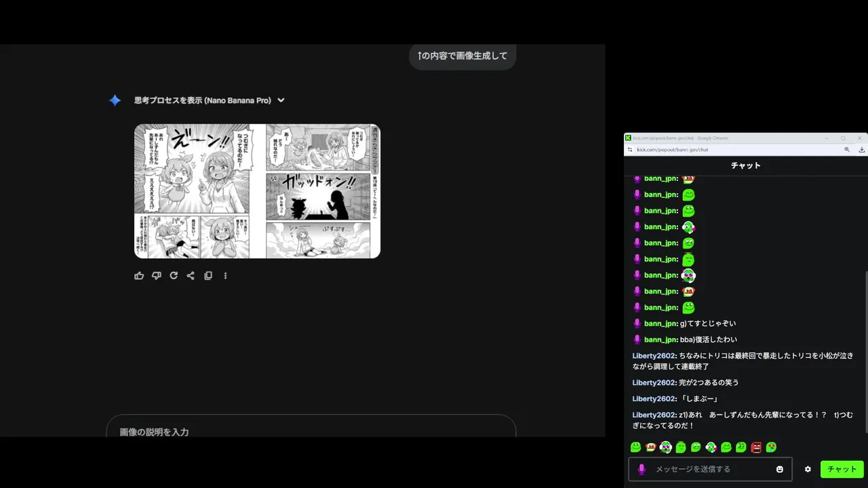Click the chat message text g)てすとじゃぞい
The width and height of the screenshot is (868, 488).
[708, 323]
